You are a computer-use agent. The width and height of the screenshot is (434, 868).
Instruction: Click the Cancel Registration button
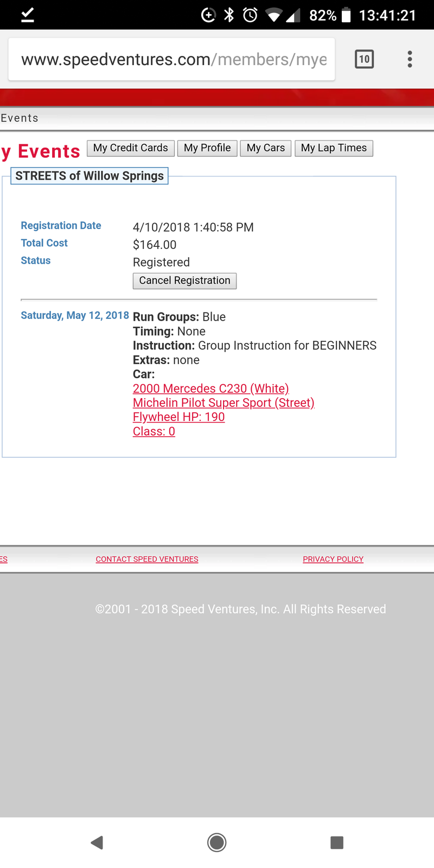tap(184, 280)
